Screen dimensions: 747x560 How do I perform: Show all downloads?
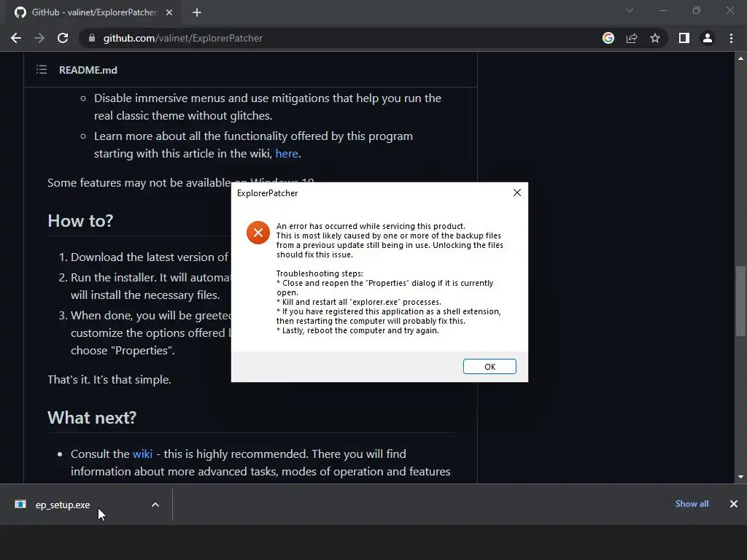(x=692, y=504)
